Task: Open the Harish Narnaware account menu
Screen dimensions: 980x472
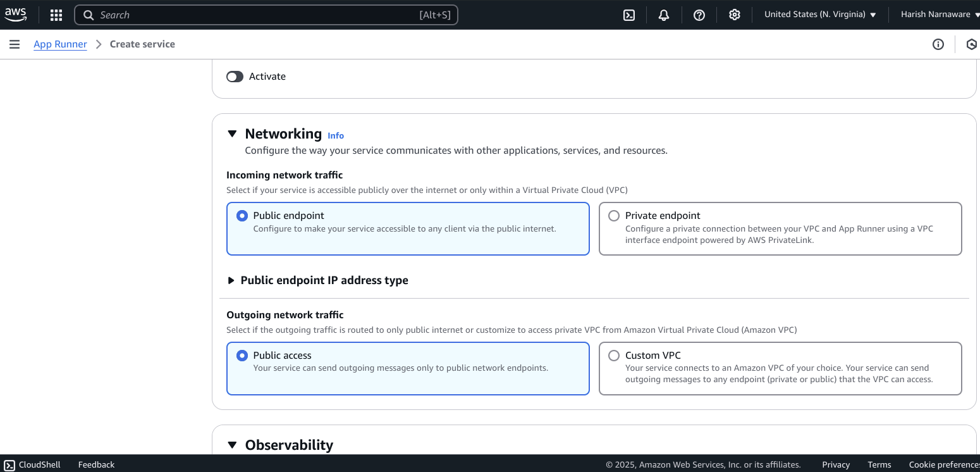Action: tap(939, 15)
